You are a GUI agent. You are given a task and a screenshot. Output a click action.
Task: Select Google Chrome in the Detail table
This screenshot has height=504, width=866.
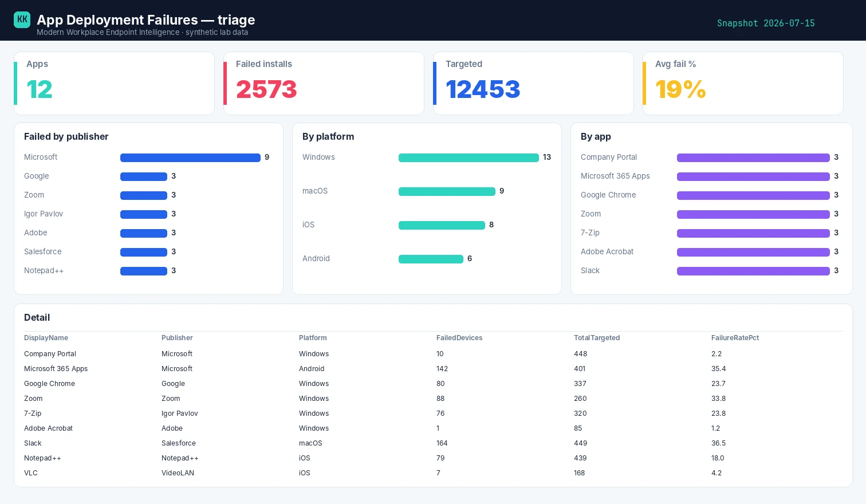coord(49,384)
